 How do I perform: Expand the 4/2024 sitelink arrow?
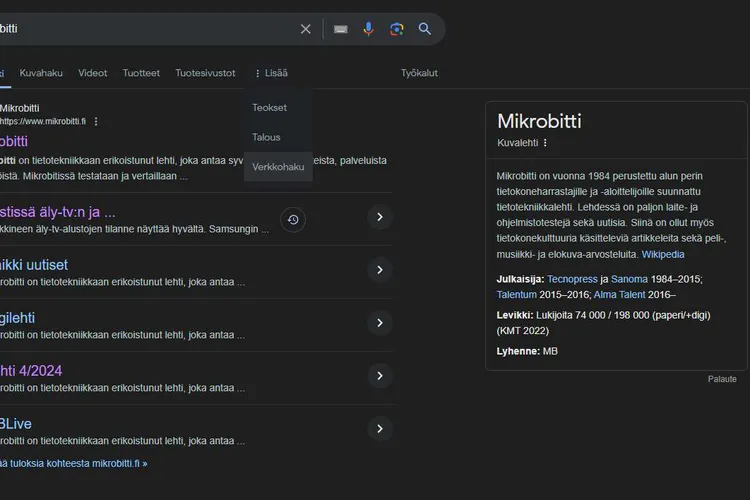coord(379,376)
